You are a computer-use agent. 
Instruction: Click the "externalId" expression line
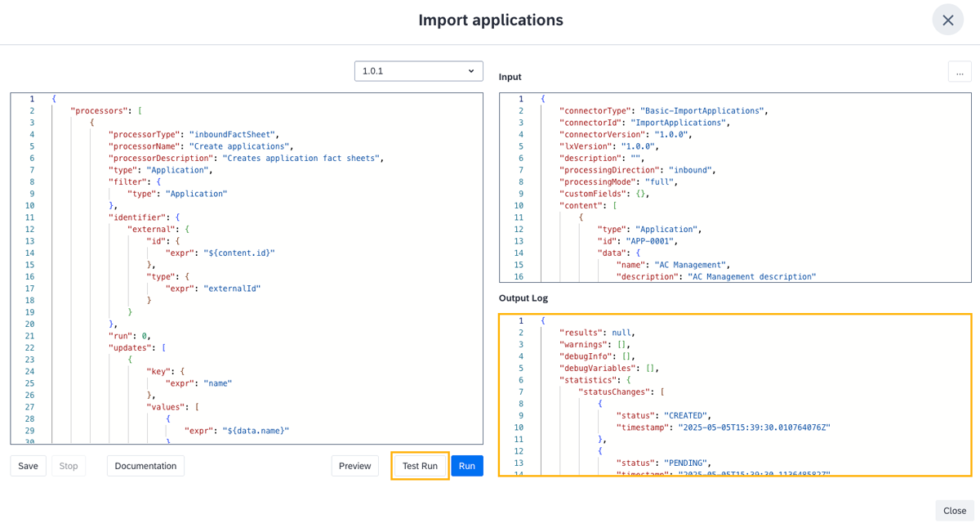pos(213,289)
